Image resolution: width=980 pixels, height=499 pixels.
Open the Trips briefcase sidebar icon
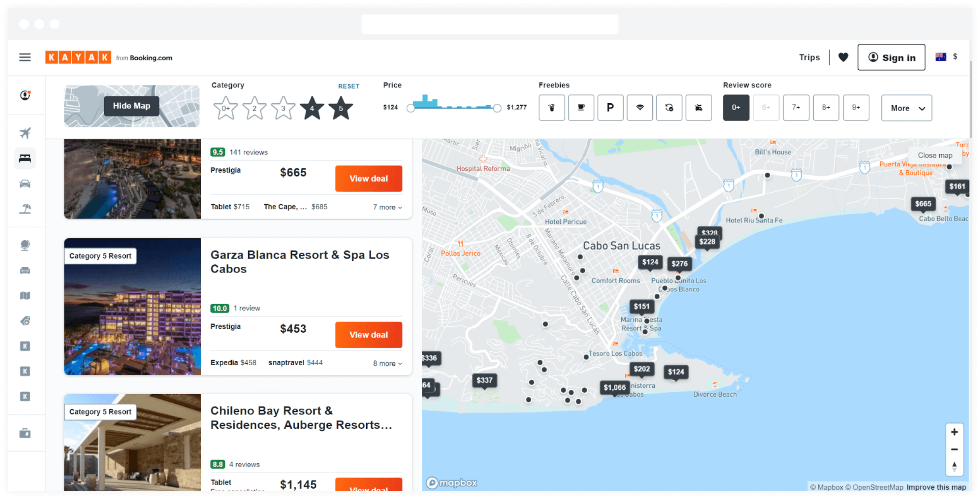coord(25,433)
